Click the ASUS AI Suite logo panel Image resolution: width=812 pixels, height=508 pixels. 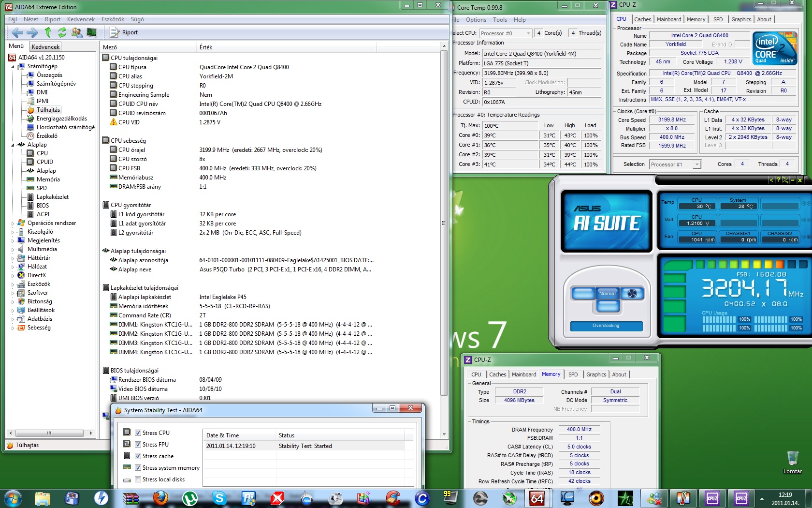pos(607,221)
